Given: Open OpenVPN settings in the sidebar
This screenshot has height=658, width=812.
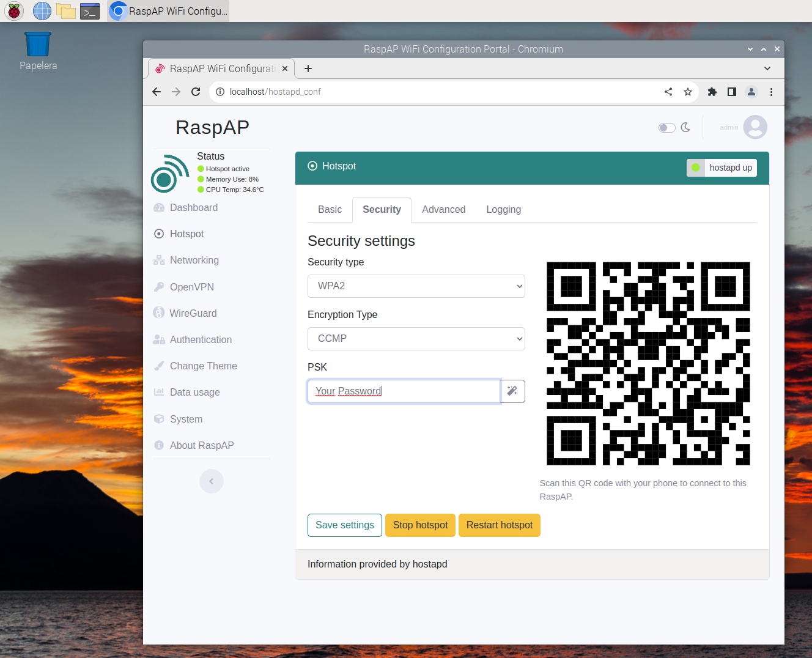Looking at the screenshot, I should click(183, 287).
